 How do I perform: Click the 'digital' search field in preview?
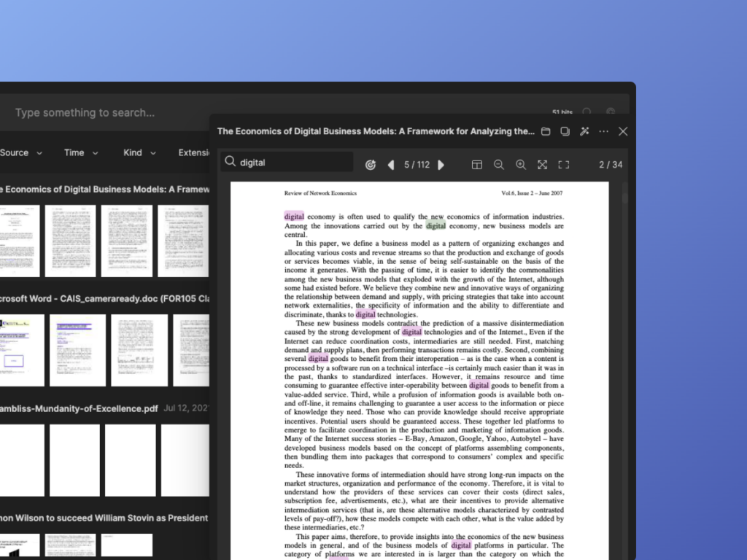287,163
